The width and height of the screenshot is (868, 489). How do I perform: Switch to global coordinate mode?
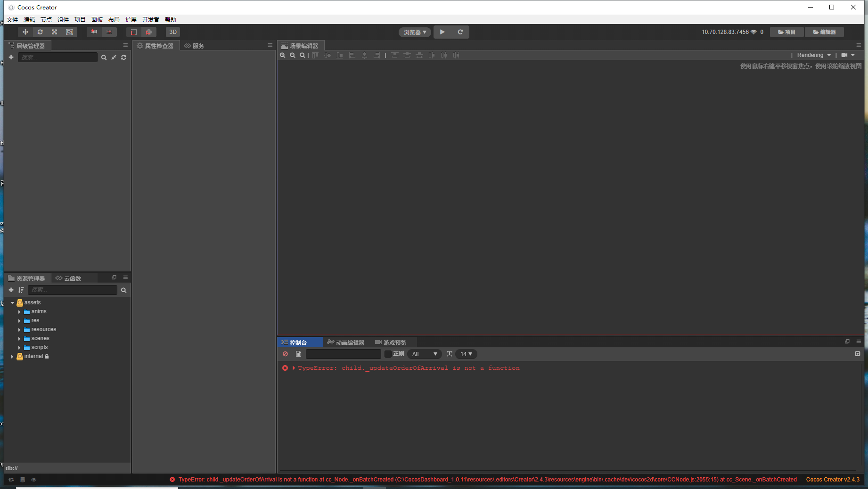click(x=148, y=32)
